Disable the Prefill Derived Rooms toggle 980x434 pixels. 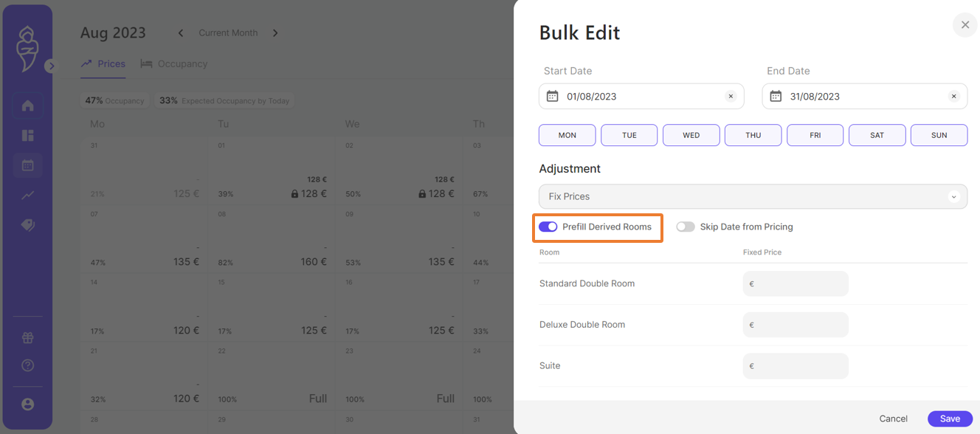[x=548, y=227]
